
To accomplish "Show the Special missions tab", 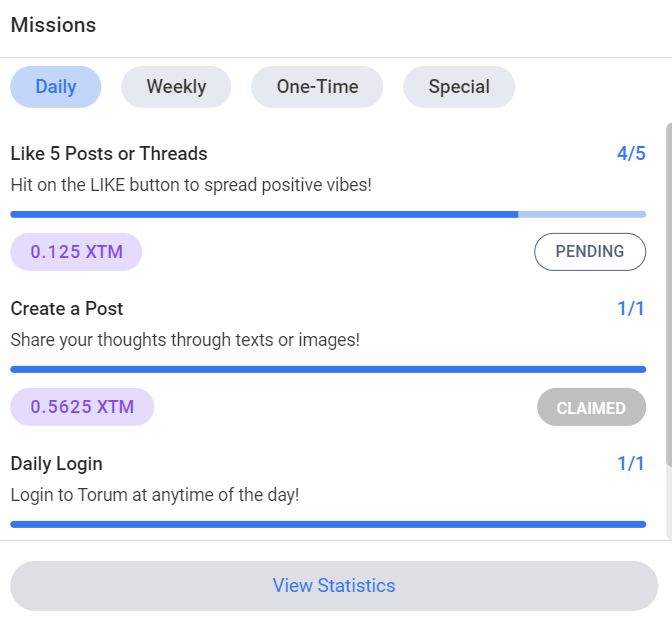I will click(x=459, y=87).
